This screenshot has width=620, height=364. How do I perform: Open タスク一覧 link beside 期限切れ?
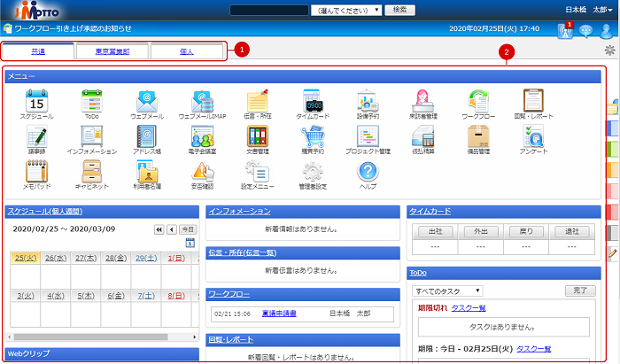(x=469, y=308)
